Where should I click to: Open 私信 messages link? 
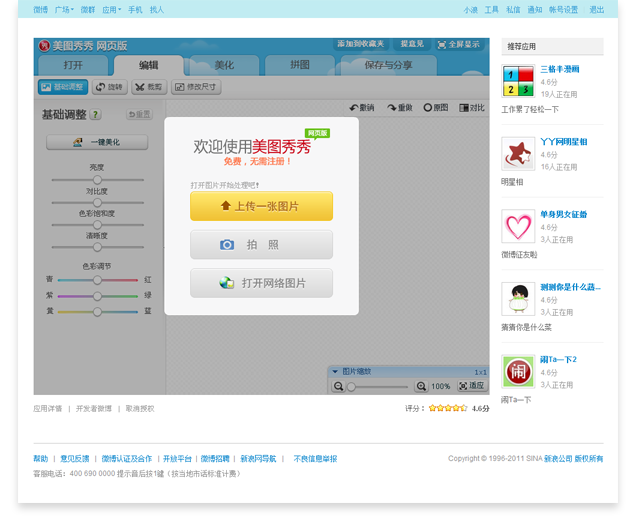[513, 10]
